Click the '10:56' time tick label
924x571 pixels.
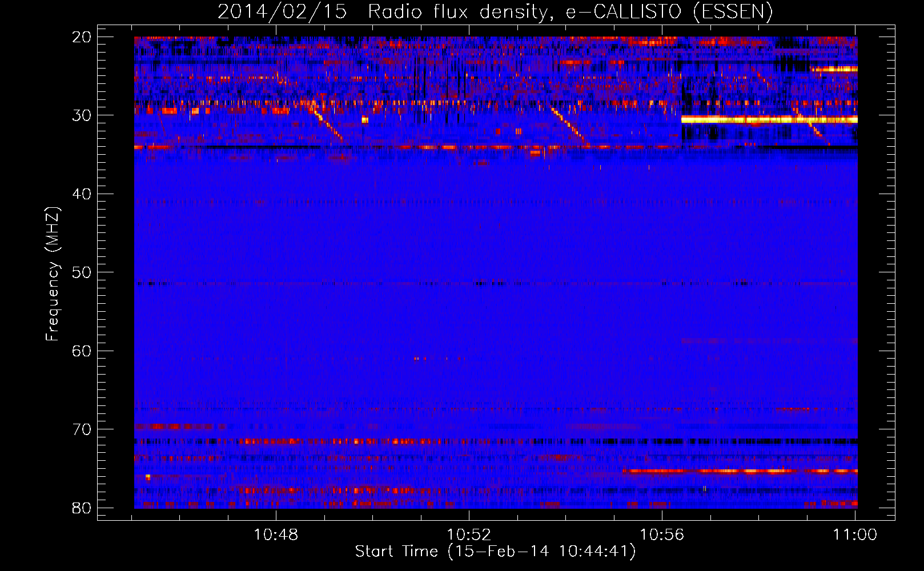pos(662,534)
